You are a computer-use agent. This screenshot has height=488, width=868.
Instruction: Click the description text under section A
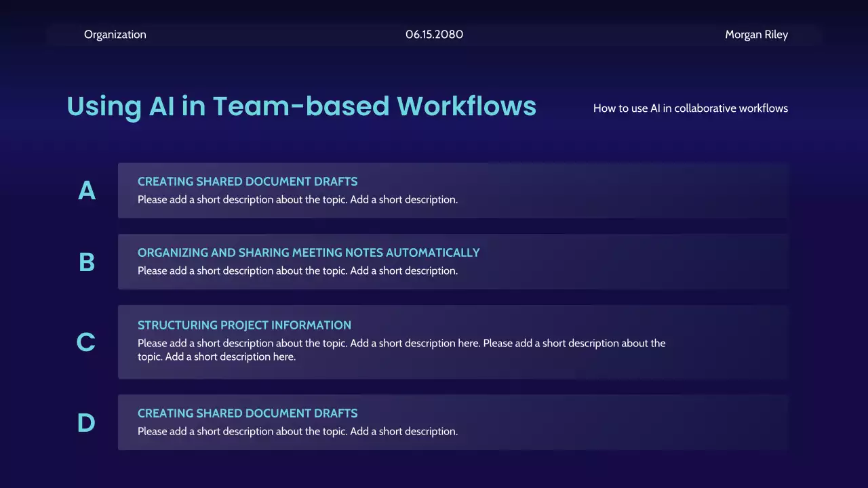pyautogui.click(x=298, y=200)
